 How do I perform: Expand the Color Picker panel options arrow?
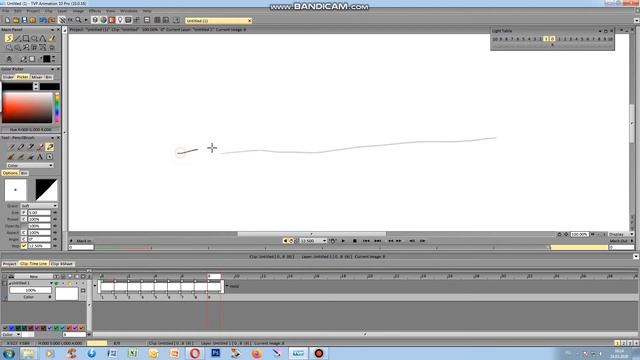click(x=52, y=69)
